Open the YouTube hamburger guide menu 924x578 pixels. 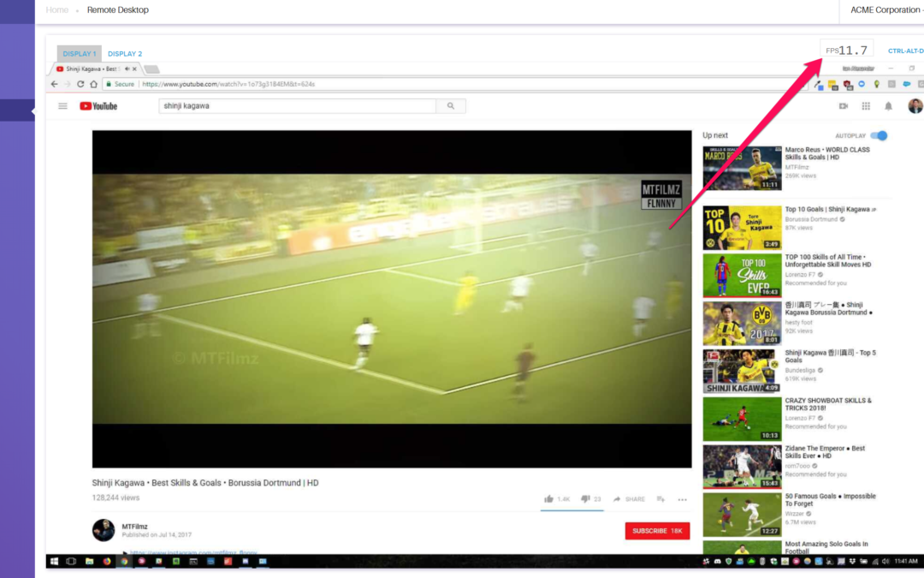(62, 106)
